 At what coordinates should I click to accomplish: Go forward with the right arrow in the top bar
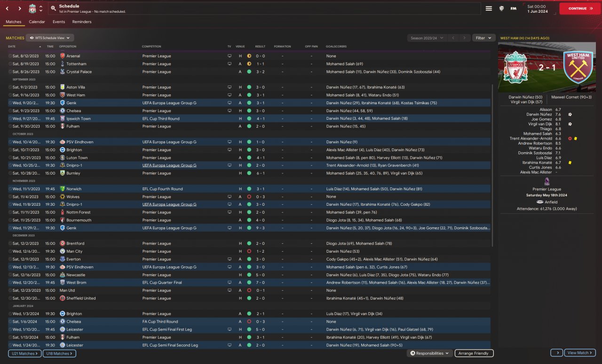19,8
